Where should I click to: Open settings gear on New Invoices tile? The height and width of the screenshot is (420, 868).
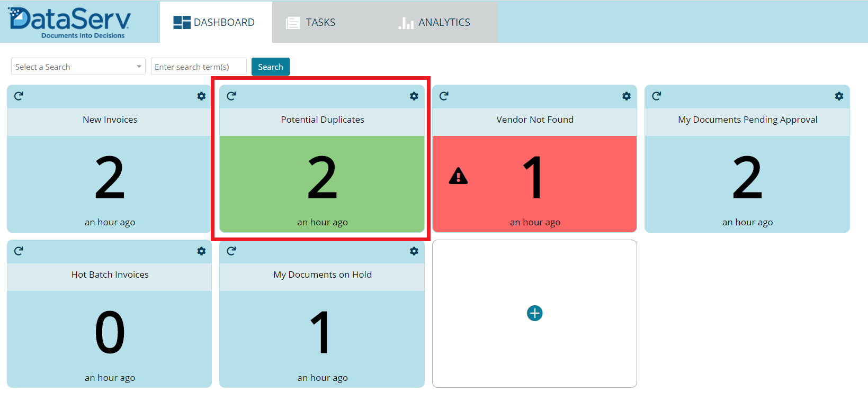tap(201, 96)
